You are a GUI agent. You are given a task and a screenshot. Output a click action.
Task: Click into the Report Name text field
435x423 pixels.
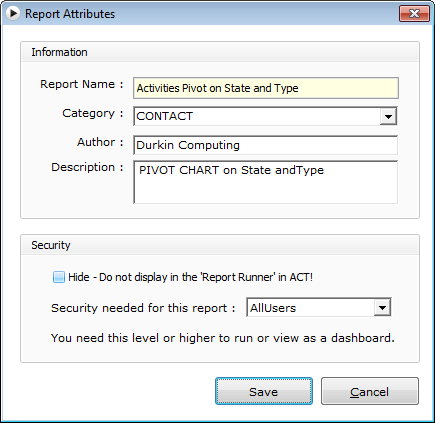pos(266,88)
